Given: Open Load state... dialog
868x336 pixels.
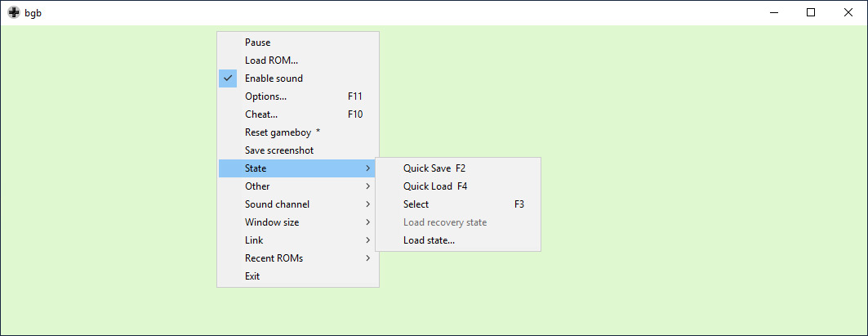Looking at the screenshot, I should [458, 240].
